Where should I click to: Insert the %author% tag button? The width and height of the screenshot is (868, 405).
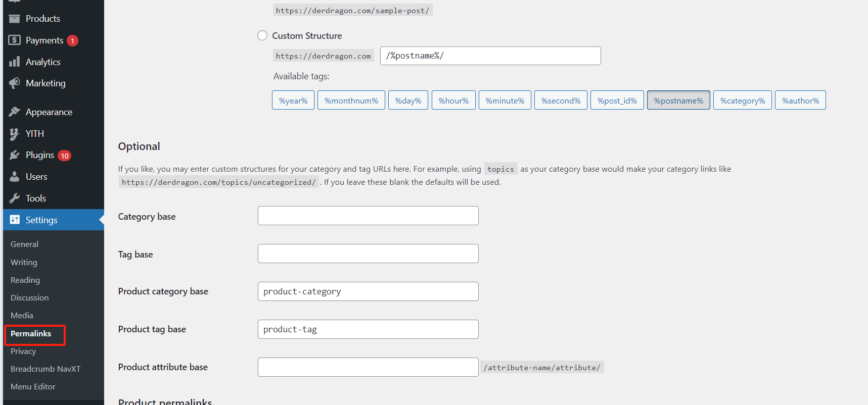tap(800, 100)
